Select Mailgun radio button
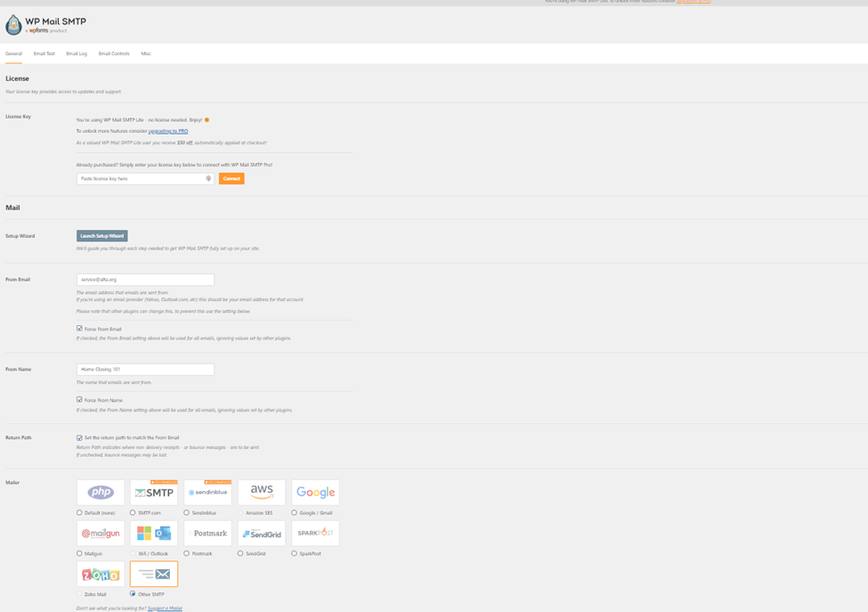The height and width of the screenshot is (612, 868). (x=79, y=552)
